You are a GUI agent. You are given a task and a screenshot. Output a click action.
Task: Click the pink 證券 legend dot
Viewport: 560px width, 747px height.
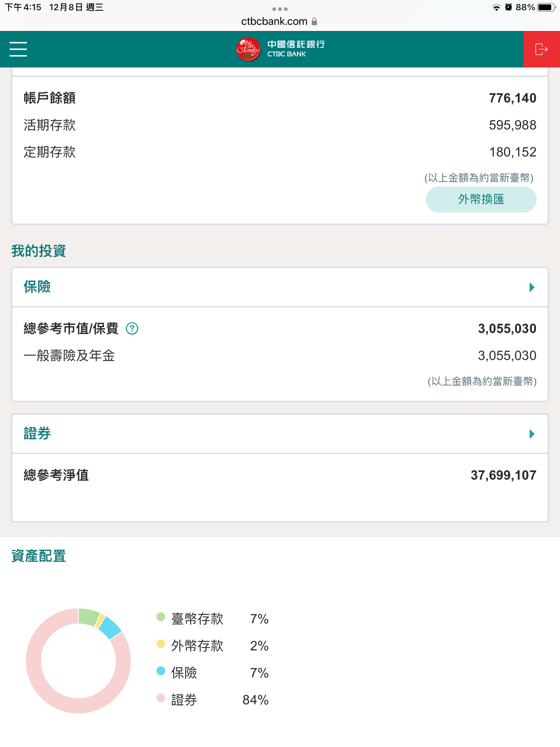pos(161,698)
